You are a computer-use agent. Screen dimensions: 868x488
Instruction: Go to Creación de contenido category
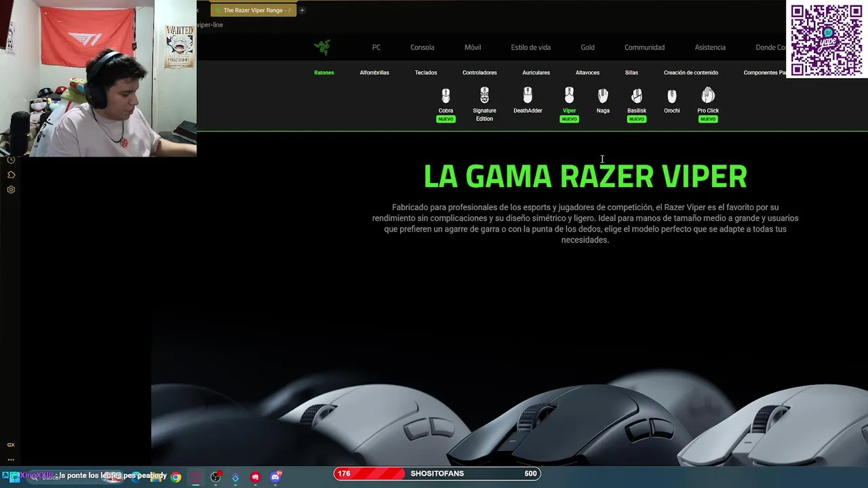tap(690, 73)
